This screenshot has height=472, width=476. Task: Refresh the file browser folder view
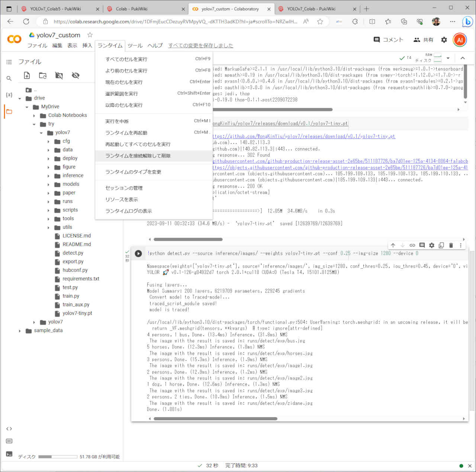(43, 76)
